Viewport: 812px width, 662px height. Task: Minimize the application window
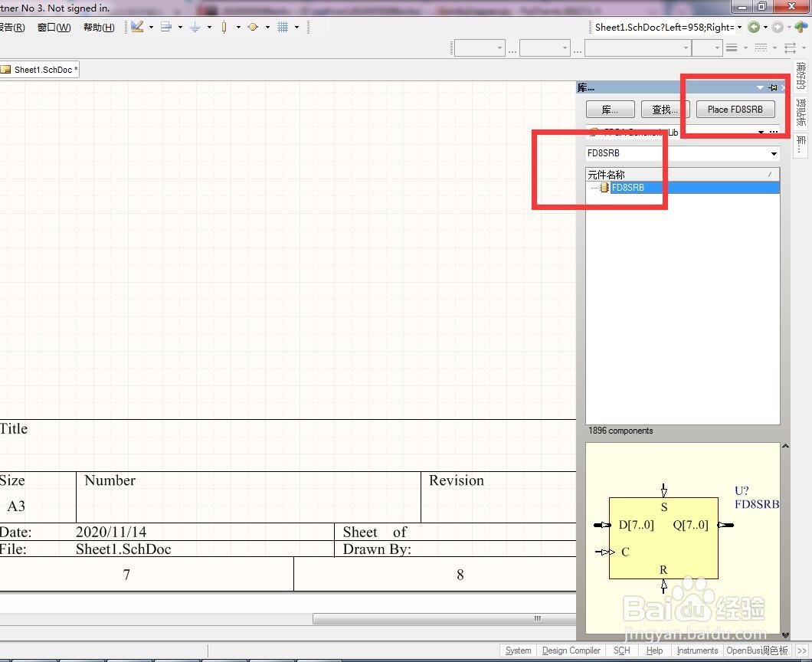742,6
